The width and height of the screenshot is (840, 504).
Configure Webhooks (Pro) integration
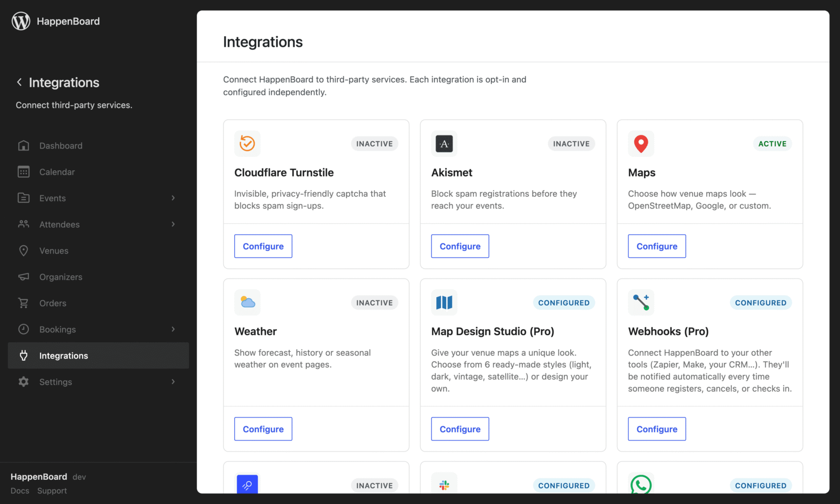click(x=657, y=429)
